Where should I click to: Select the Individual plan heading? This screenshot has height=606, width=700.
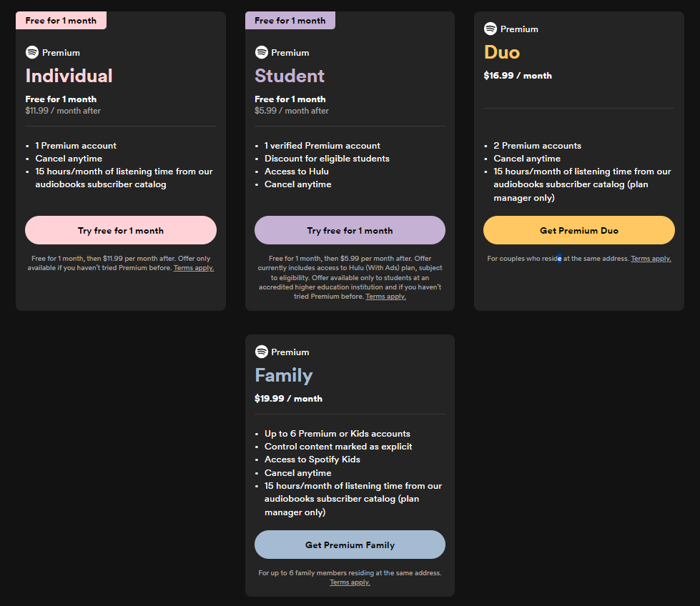(69, 76)
